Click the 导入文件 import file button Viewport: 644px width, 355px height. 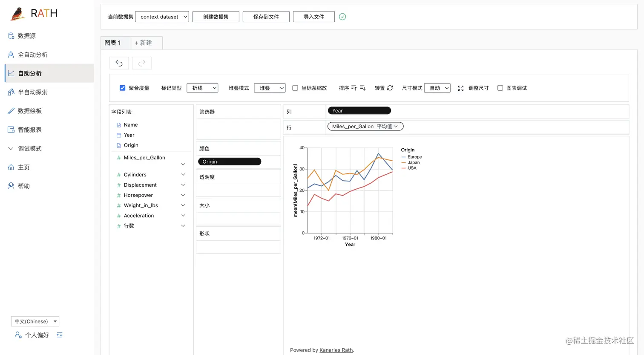314,17
